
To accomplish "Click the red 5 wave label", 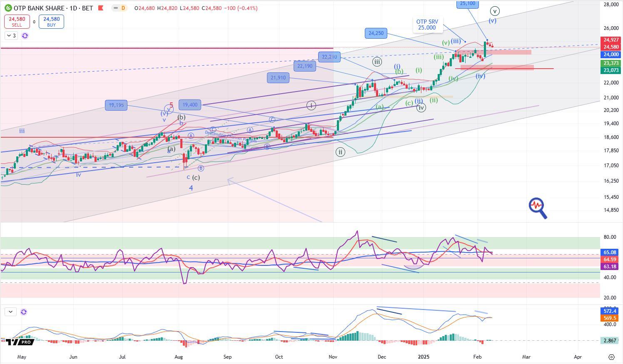I will point(171,105).
